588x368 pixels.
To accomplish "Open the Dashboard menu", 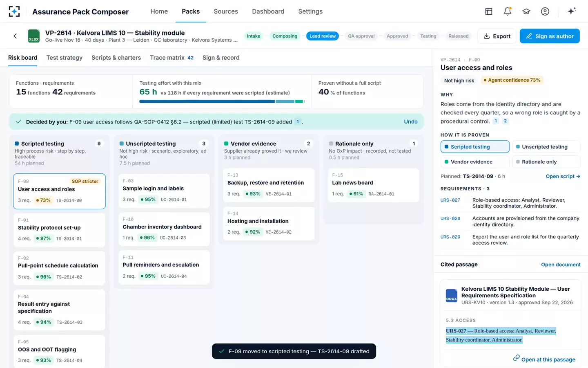I will pyautogui.click(x=268, y=11).
